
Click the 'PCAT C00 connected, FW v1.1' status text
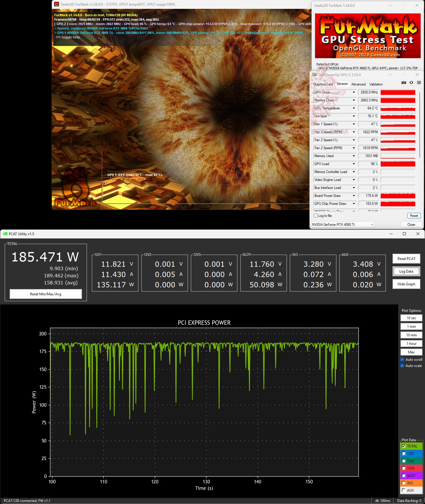coord(27,501)
